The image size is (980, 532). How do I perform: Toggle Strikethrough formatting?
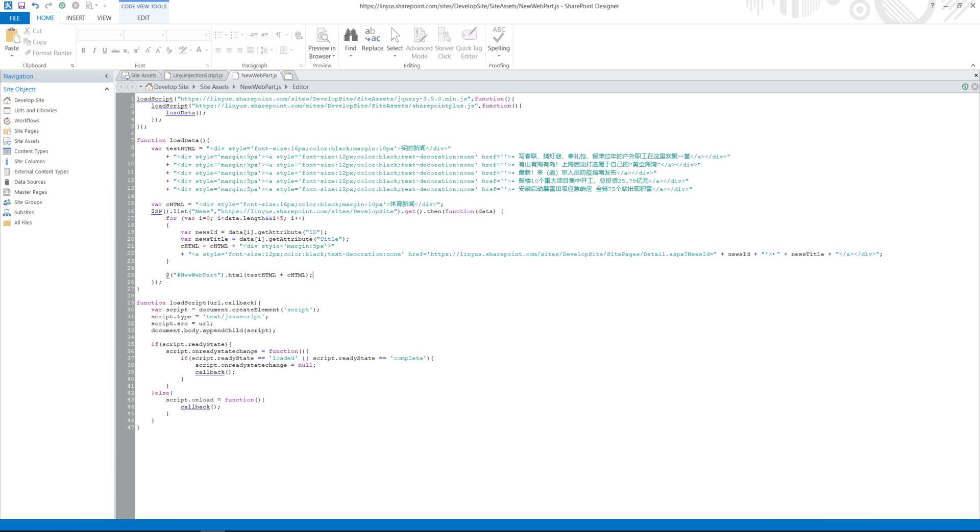(115, 50)
